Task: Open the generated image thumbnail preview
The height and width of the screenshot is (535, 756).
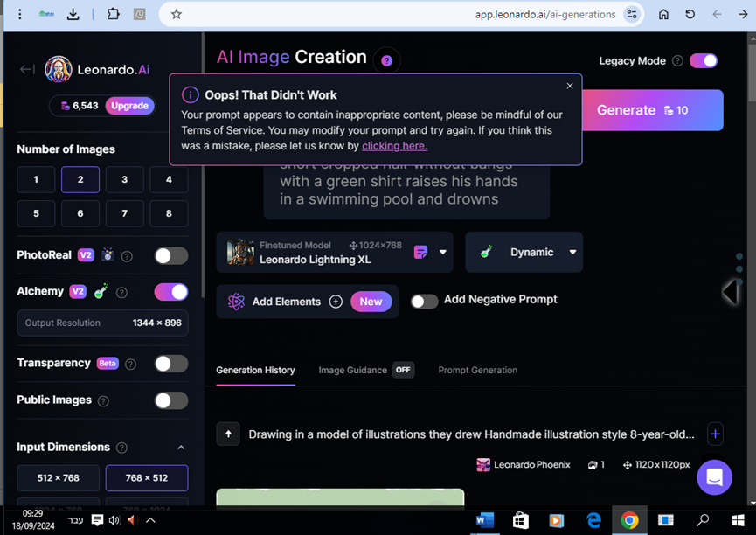Action: tap(340, 497)
